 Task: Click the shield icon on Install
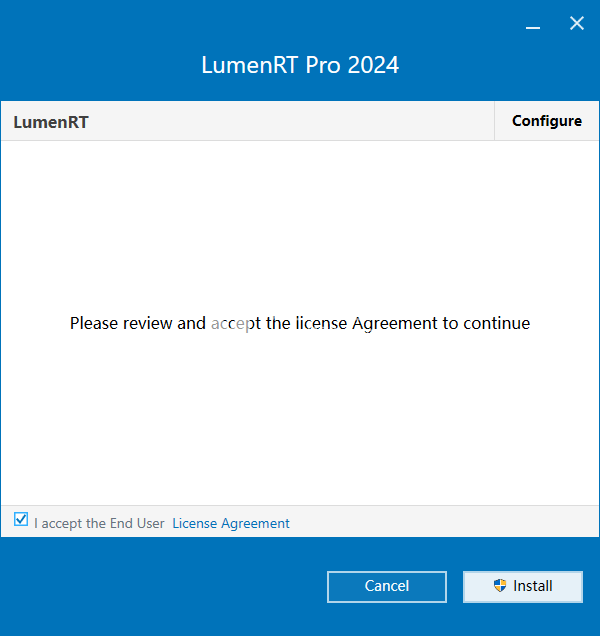(500, 585)
